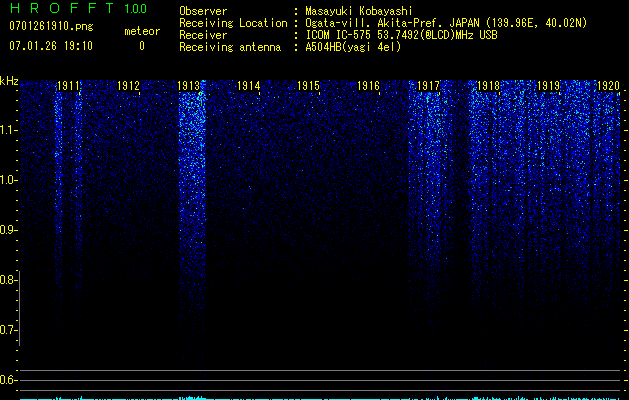The width and height of the screenshot is (629, 400).
Task: Select the filename 0701261910.png
Action: click(51, 27)
